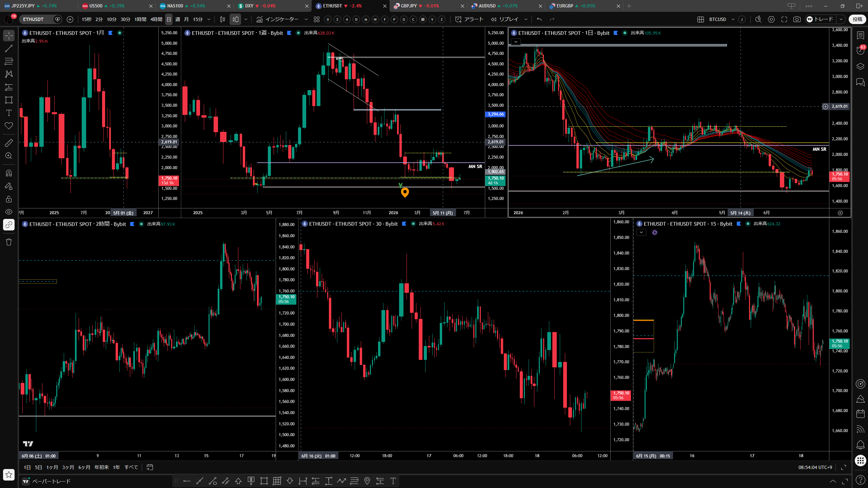
Task: Select the ruler measure tool
Action: (9, 143)
